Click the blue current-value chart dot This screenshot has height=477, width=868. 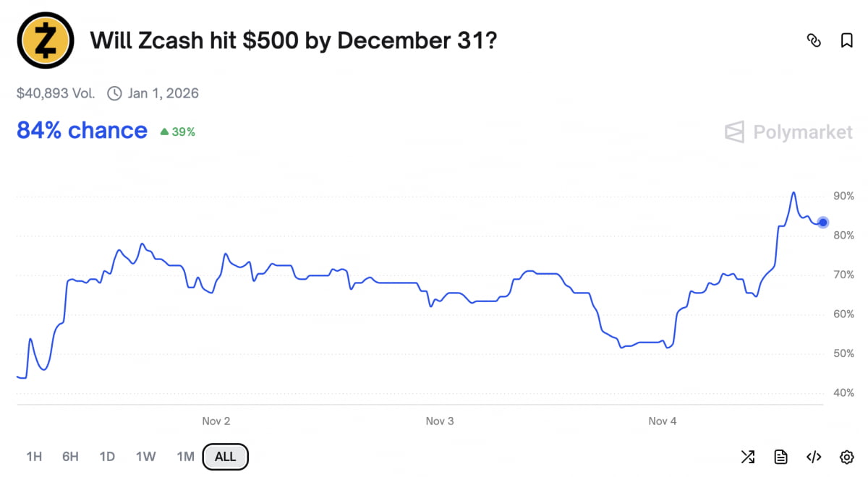[823, 223]
